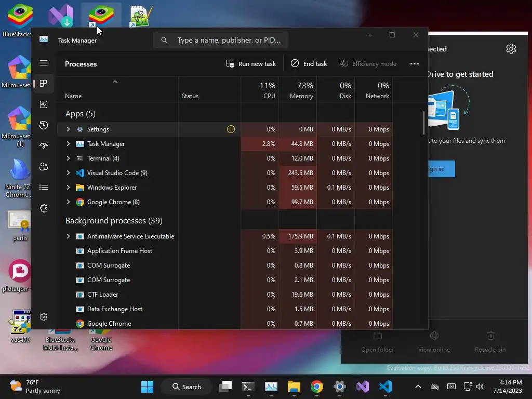Open Visual Studio purple taskbar icon
The height and width of the screenshot is (399, 532).
click(362, 387)
